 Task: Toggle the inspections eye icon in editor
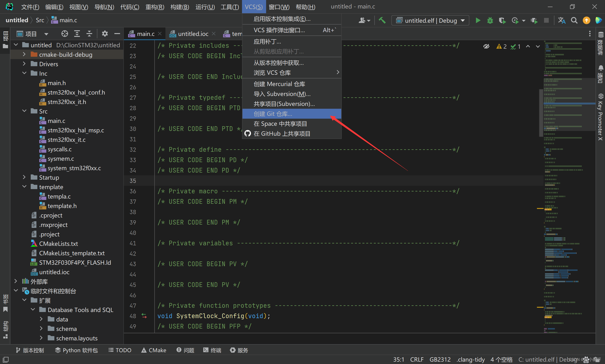click(x=486, y=46)
